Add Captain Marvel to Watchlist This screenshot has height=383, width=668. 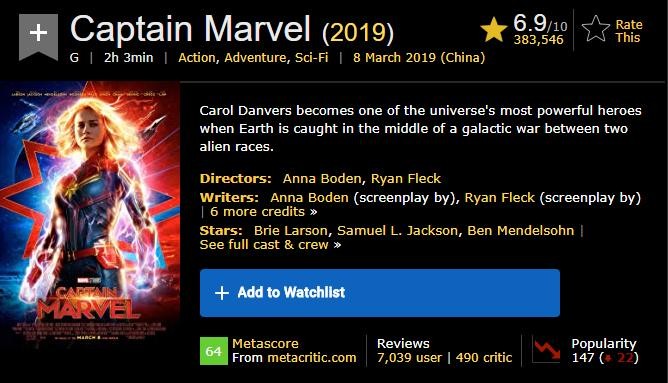380,293
